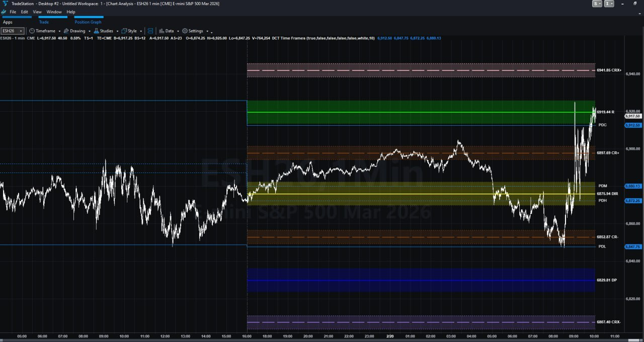Click the TradeStation logo in title bar
Image resolution: width=644 pixels, height=342 pixels.
click(5, 4)
